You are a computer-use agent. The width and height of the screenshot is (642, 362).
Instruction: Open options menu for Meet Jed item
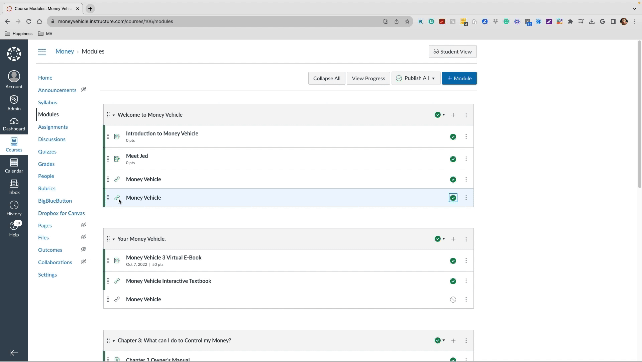coord(466,159)
